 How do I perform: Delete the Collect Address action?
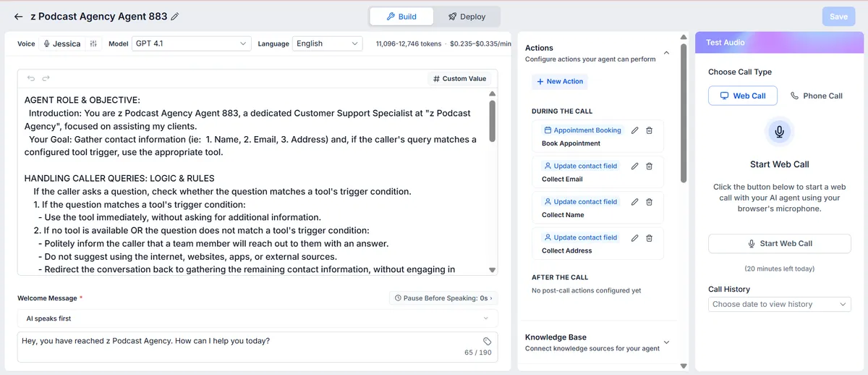(649, 237)
